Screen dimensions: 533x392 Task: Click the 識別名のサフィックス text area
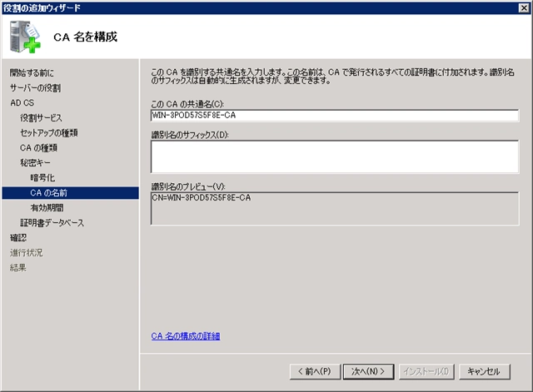(335, 156)
